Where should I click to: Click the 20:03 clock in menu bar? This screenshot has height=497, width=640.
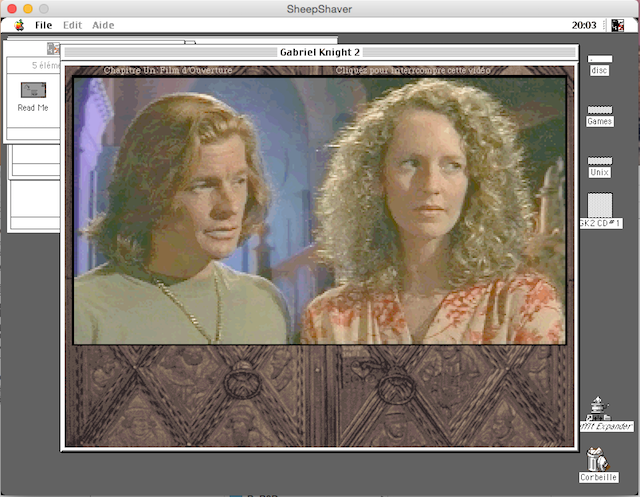click(x=584, y=25)
